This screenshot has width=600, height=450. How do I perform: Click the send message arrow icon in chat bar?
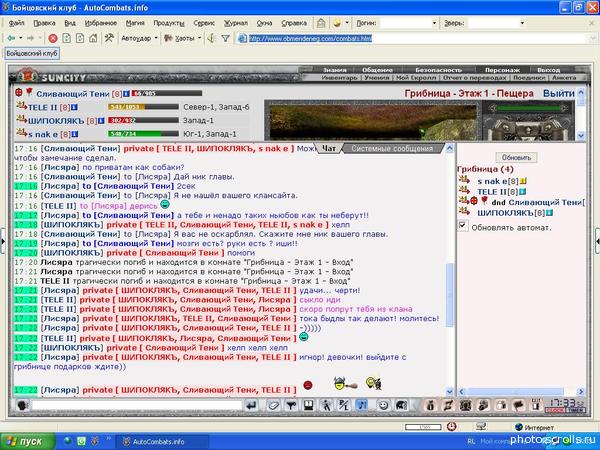[251, 405]
